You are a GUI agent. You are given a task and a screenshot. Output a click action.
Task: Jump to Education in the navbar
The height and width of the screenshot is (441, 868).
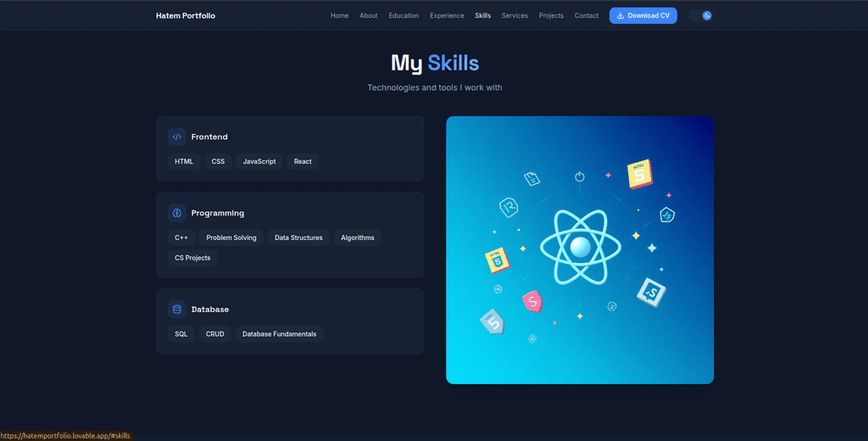click(x=403, y=15)
